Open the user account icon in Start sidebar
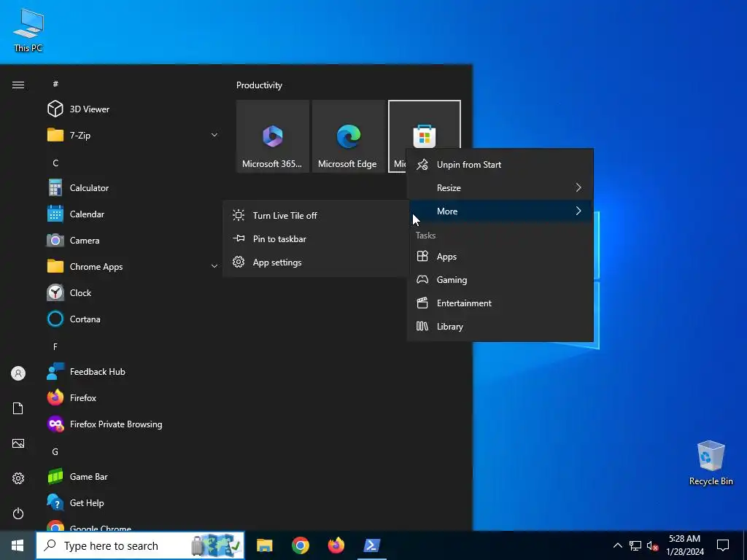Screen dimensions: 747x560 18,373
